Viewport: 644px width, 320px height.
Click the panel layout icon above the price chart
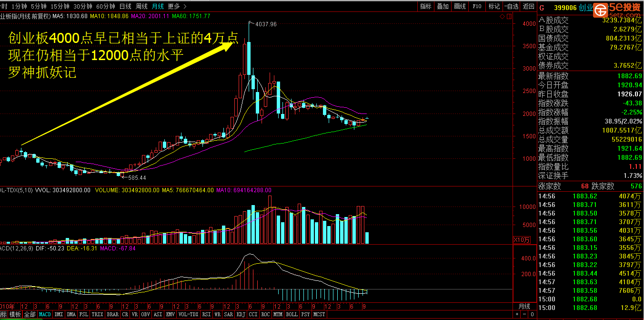509,17
